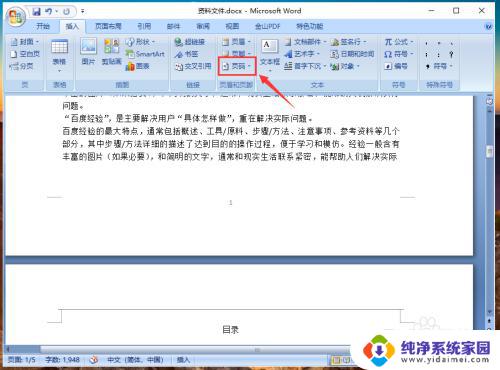Insert a 交叉引用 (Cross-reference)
This screenshot has height=370, width=500.
(193, 66)
